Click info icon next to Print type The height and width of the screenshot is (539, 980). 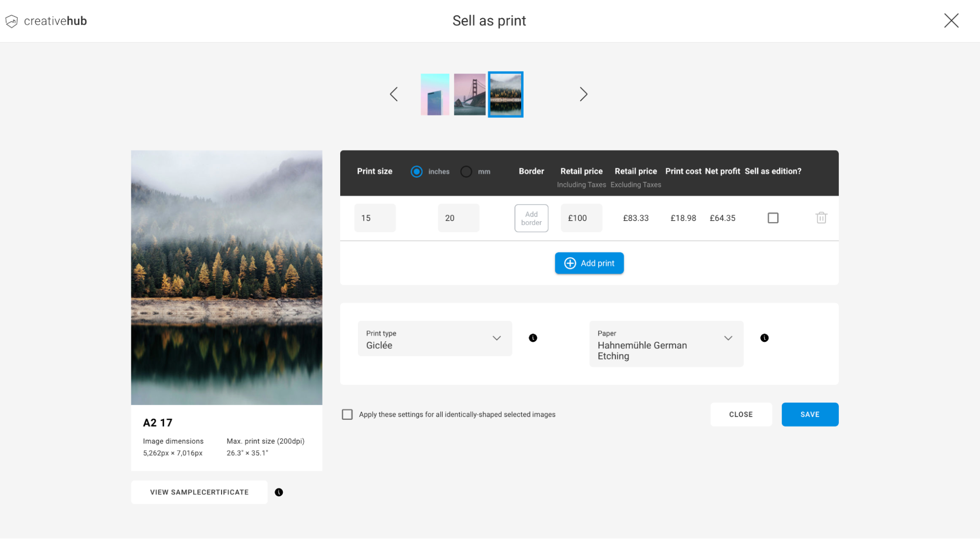click(533, 338)
